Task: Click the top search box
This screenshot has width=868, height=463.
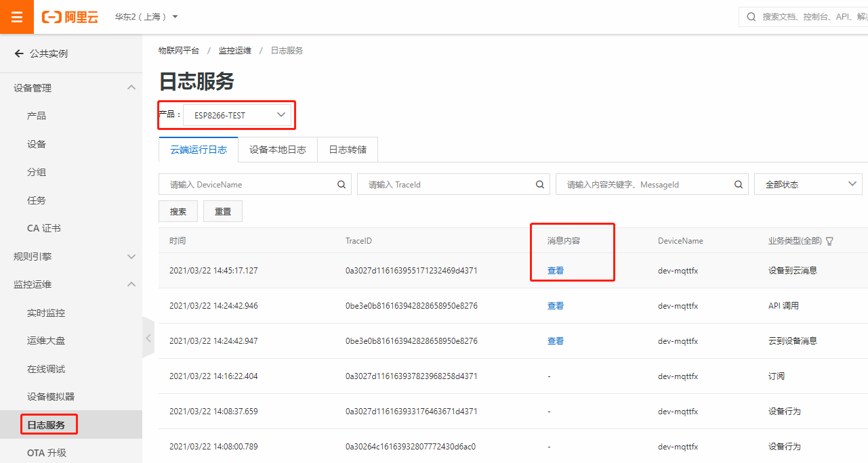Action: [804, 16]
